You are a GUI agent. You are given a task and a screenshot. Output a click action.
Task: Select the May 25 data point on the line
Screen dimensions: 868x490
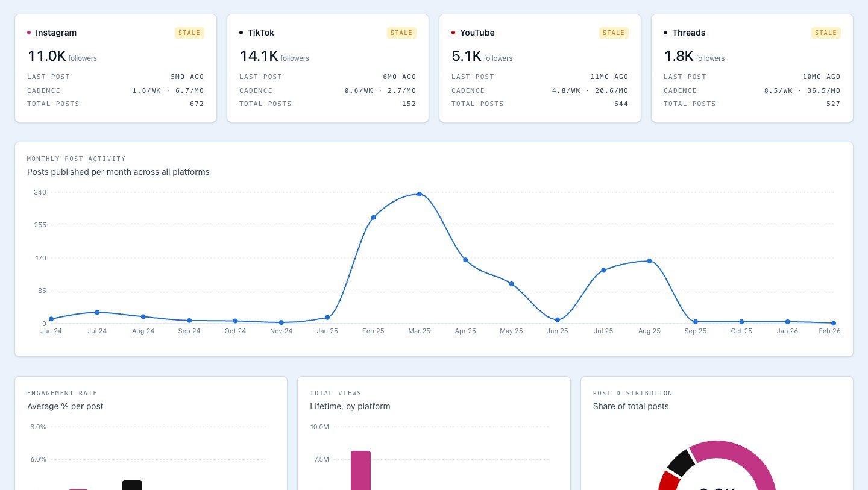511,283
